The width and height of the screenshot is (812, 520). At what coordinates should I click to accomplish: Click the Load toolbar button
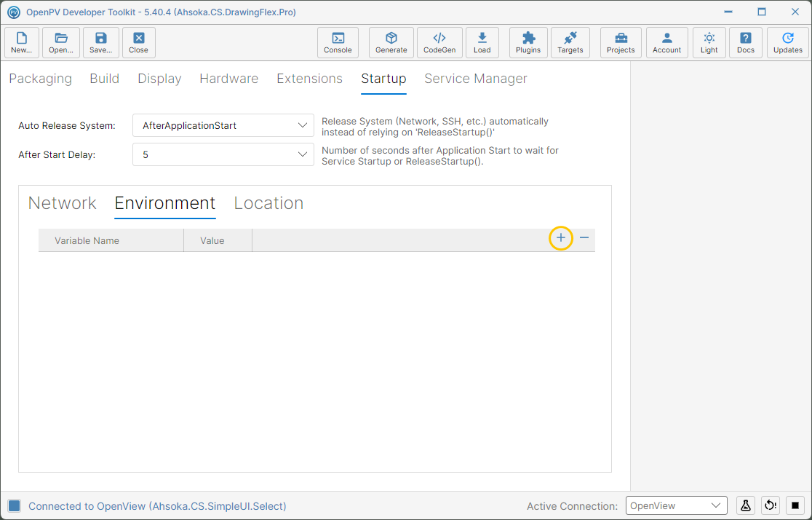tap(482, 42)
